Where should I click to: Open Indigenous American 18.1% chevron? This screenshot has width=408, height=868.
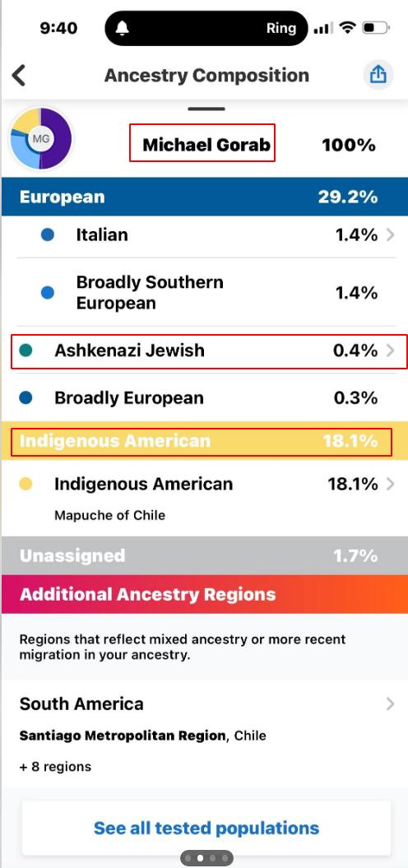click(x=390, y=485)
